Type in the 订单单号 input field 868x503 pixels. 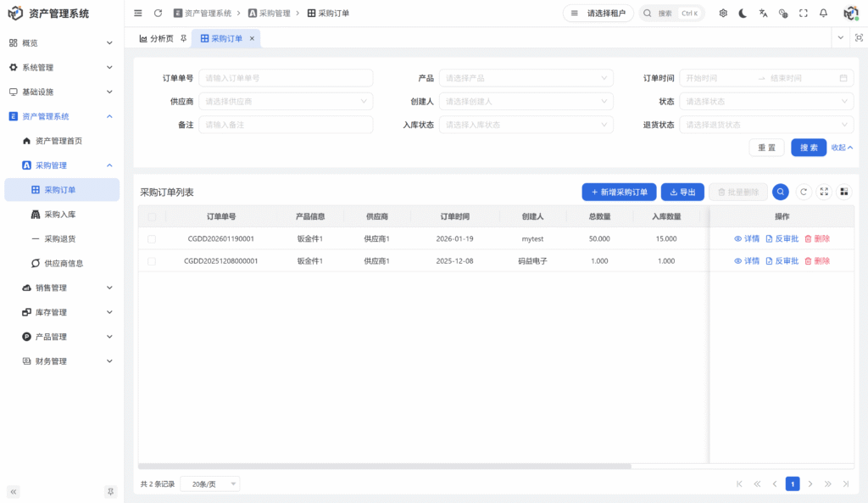coord(286,77)
